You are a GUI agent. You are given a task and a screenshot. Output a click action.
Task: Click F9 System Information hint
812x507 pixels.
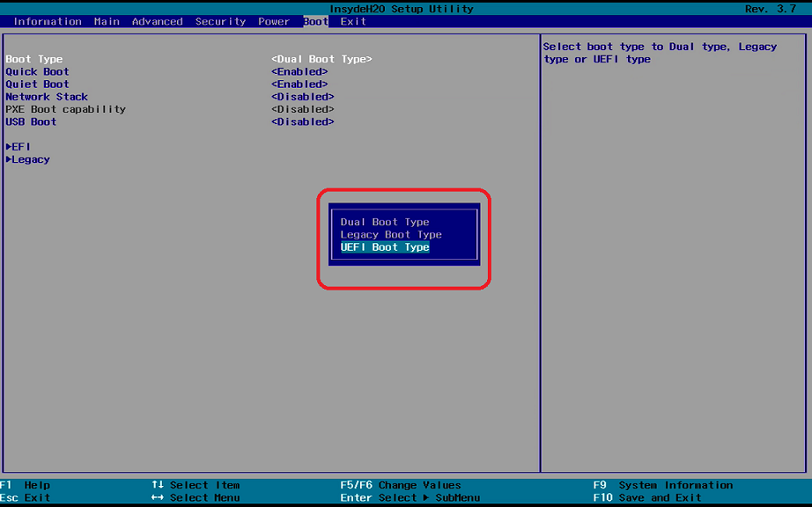click(x=662, y=485)
